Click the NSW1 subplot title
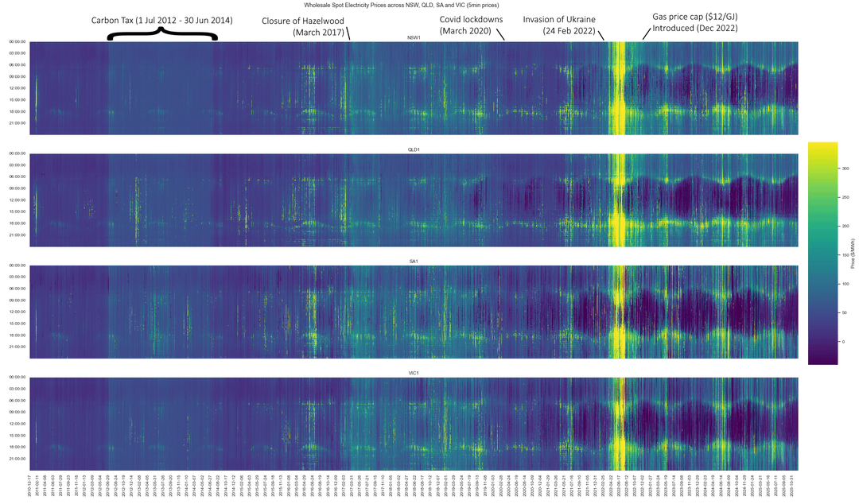 point(414,37)
